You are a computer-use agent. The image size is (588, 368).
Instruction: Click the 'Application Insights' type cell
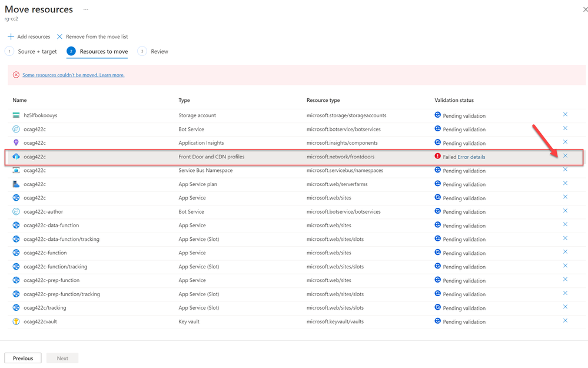(201, 143)
